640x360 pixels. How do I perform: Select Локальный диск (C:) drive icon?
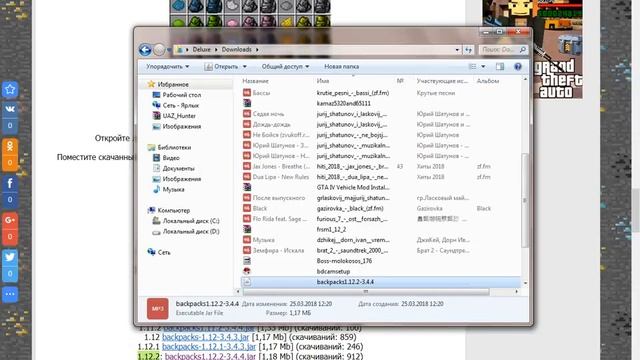pos(156,221)
